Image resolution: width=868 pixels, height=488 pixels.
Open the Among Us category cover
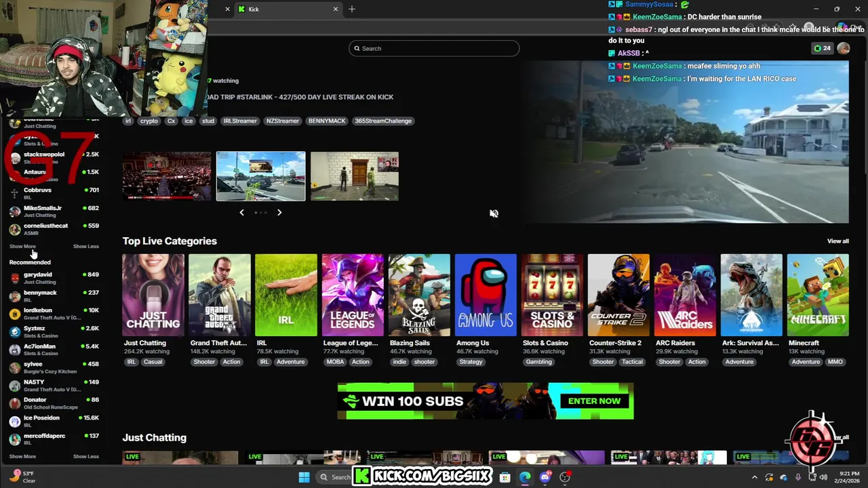tap(486, 295)
